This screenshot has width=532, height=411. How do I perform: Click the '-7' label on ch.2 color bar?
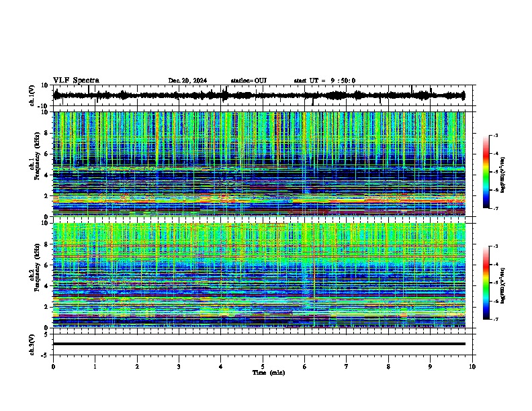(x=495, y=319)
